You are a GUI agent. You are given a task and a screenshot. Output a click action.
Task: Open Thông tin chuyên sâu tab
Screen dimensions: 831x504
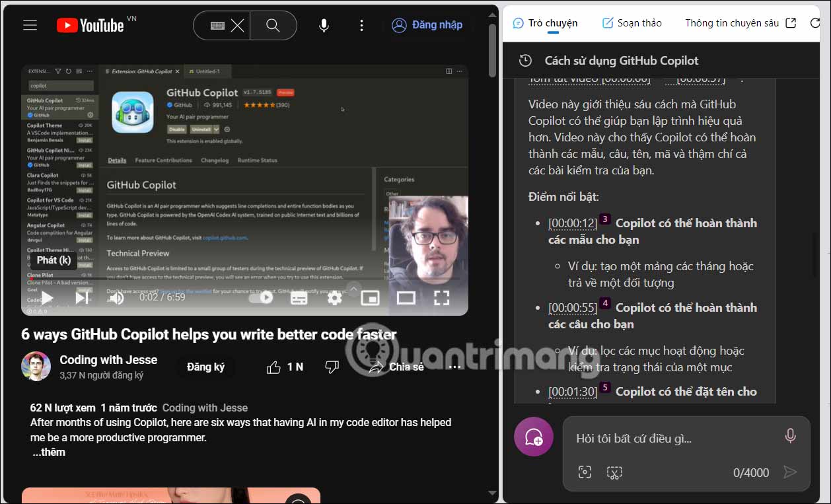coord(732,23)
